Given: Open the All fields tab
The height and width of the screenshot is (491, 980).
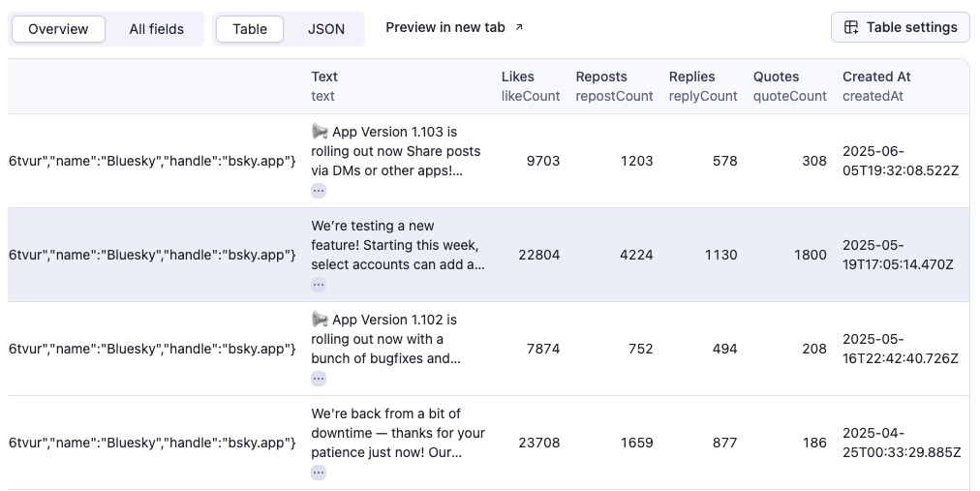Looking at the screenshot, I should [156, 29].
